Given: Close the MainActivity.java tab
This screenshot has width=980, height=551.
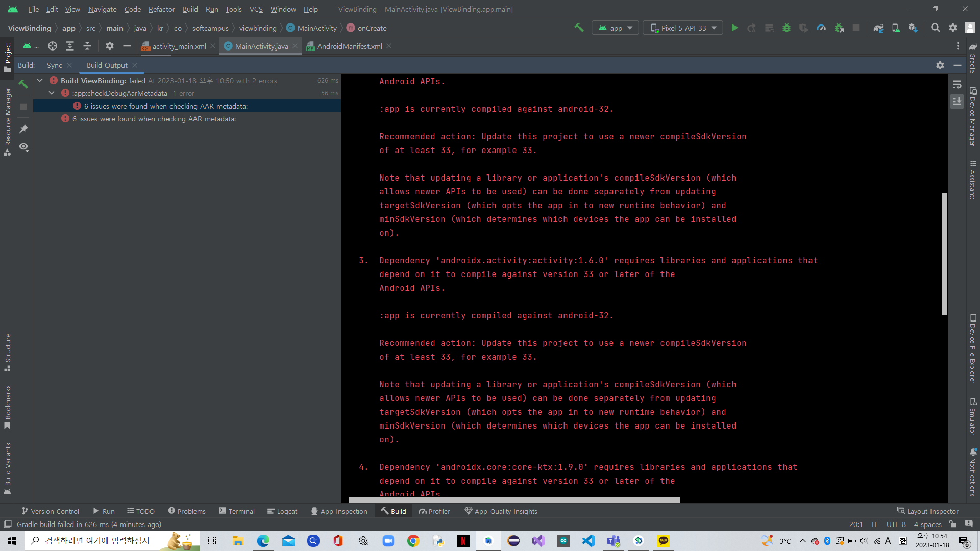Looking at the screenshot, I should (295, 46).
